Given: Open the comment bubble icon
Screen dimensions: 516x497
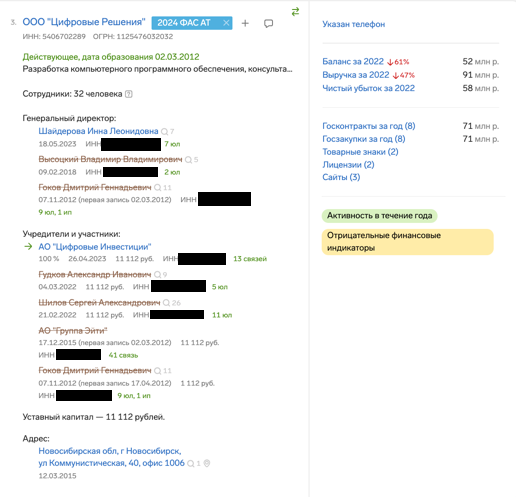Looking at the screenshot, I should [x=268, y=23].
